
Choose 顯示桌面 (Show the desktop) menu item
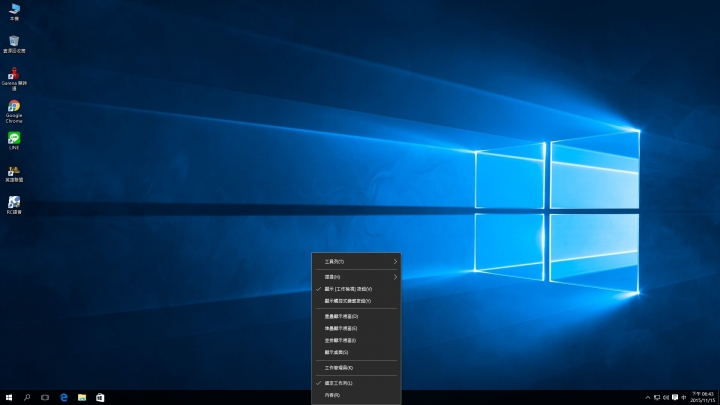point(356,352)
